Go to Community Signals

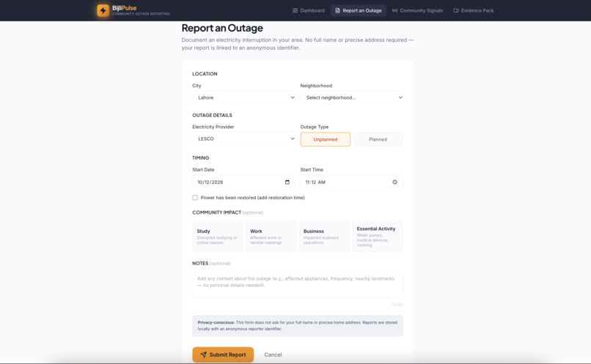(418, 10)
